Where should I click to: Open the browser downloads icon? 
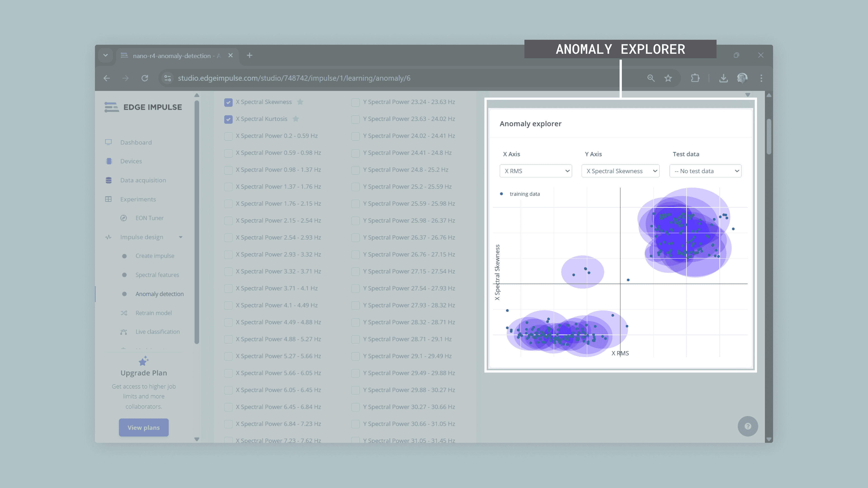723,78
